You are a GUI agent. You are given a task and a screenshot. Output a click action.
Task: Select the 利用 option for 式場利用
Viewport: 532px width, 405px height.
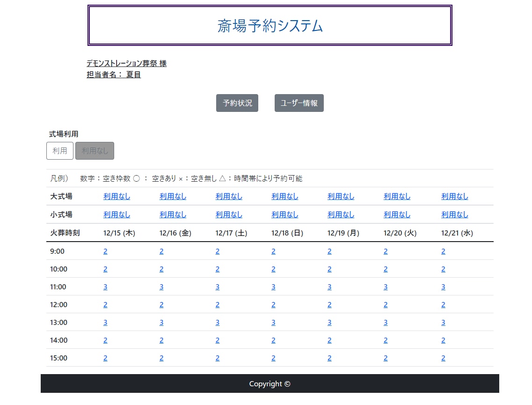[60, 151]
